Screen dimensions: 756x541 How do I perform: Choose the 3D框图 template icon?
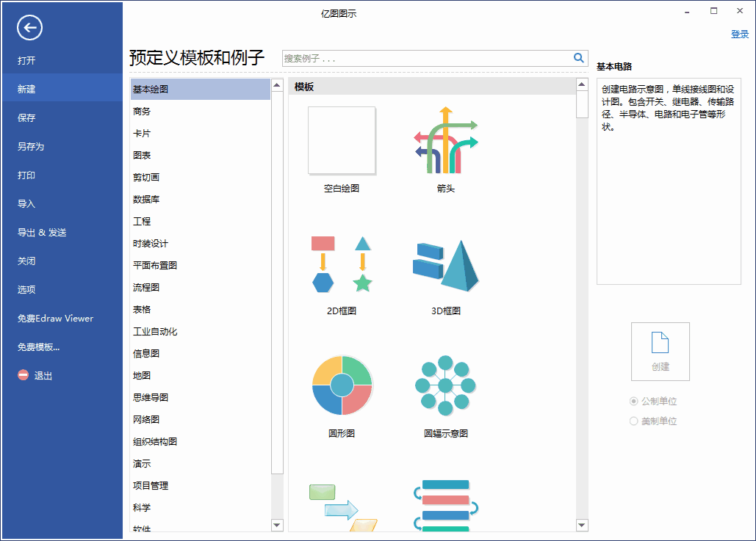tap(445, 266)
